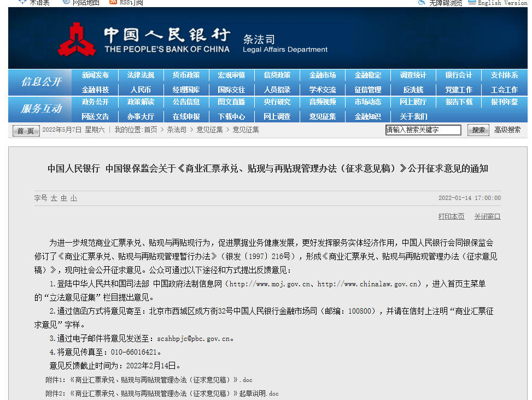Screen dimensions: 532x400
Task: Open the English Version link
Action: [502, 3]
